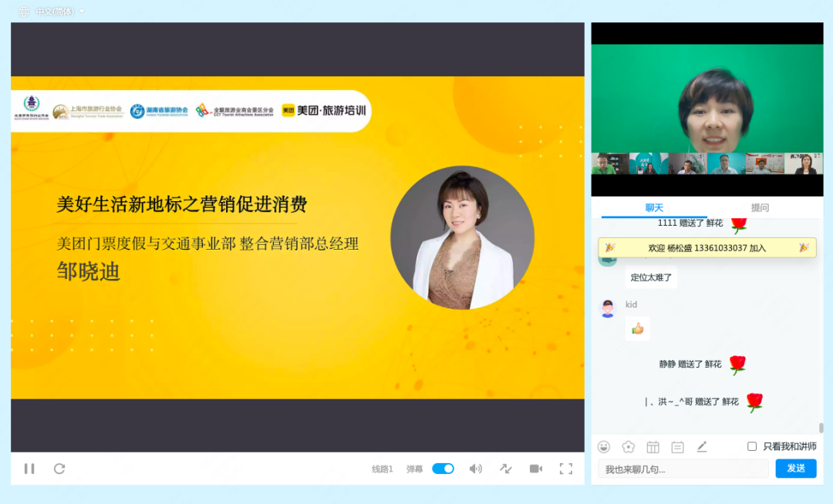Click the 发送 send button

tap(795, 469)
